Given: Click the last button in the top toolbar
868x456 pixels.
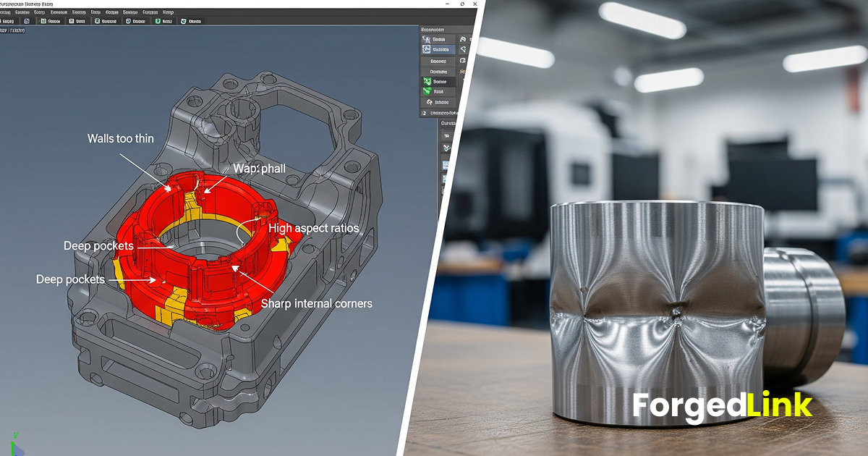Looking at the screenshot, I should [191, 21].
